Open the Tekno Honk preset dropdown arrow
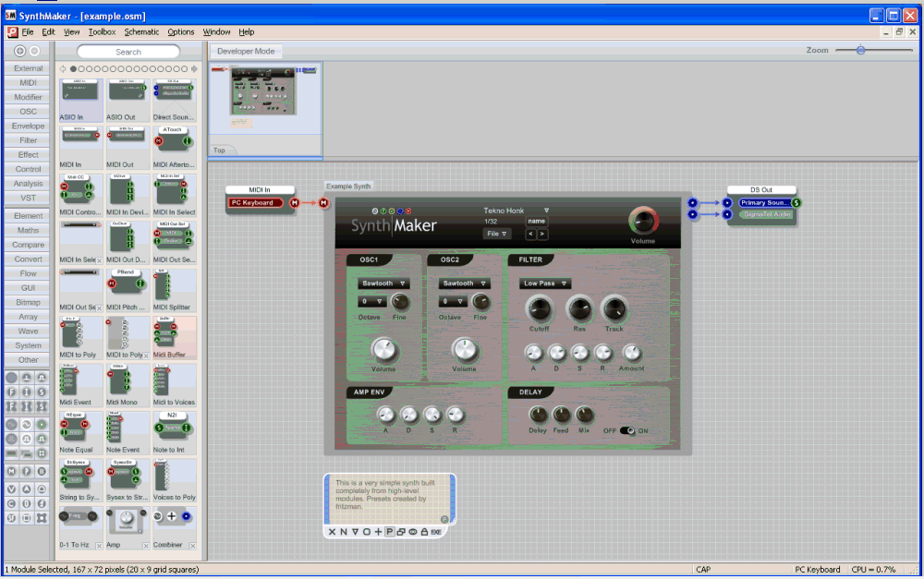 [546, 211]
